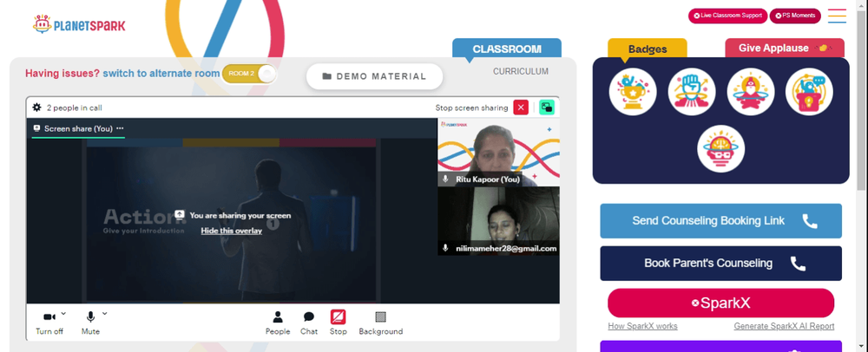Open the PlanetSpark logo home link
Image resolution: width=868 pixels, height=352 pixels.
click(79, 24)
